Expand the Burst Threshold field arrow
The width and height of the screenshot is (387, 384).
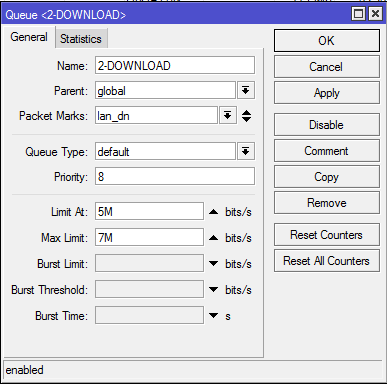[x=213, y=289]
